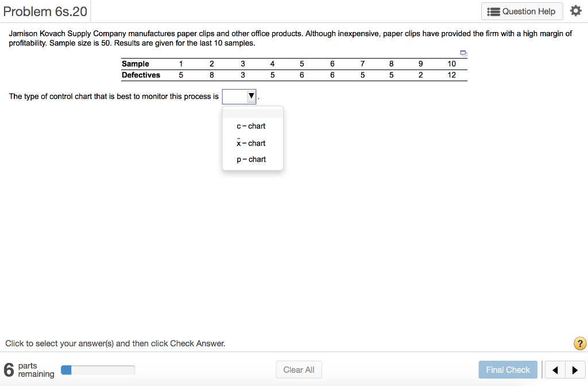Click Sample column header 10
Image resolution: width=588 pixels, height=386 pixels.
[452, 64]
